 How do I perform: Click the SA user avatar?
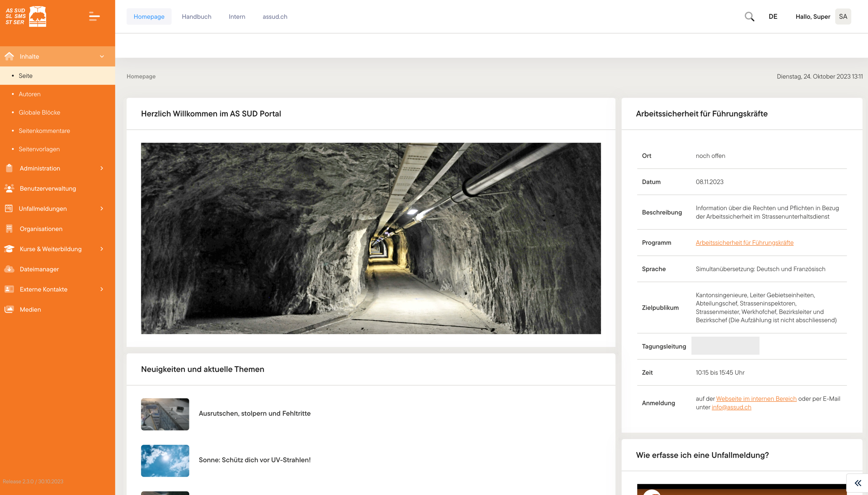point(843,17)
